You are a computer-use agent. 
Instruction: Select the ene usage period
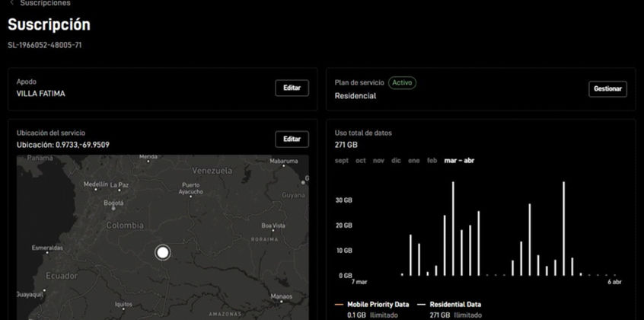pos(414,161)
